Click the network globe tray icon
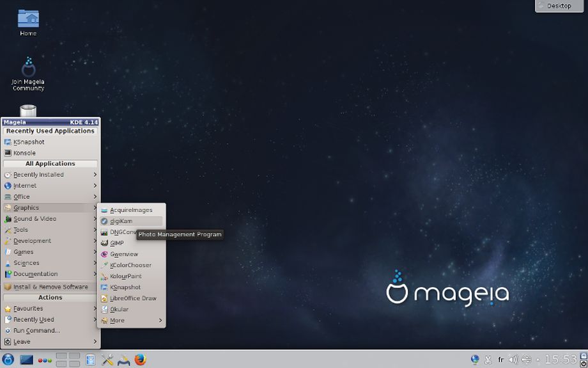The image size is (588, 368). pos(475,360)
